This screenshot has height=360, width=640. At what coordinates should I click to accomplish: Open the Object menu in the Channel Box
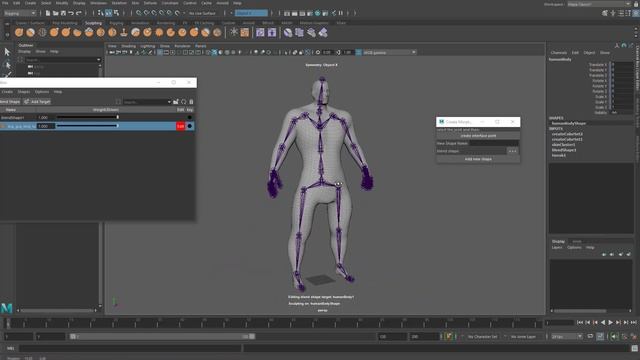(x=589, y=53)
